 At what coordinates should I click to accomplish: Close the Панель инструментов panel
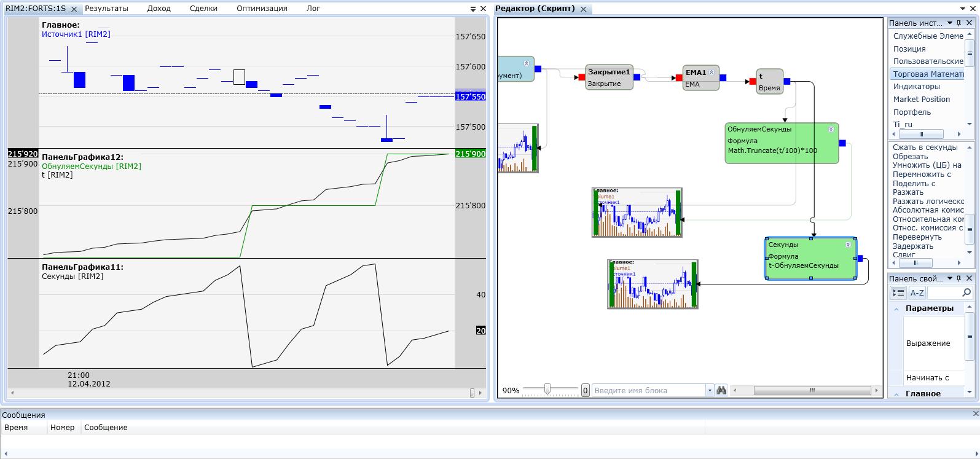(x=969, y=23)
